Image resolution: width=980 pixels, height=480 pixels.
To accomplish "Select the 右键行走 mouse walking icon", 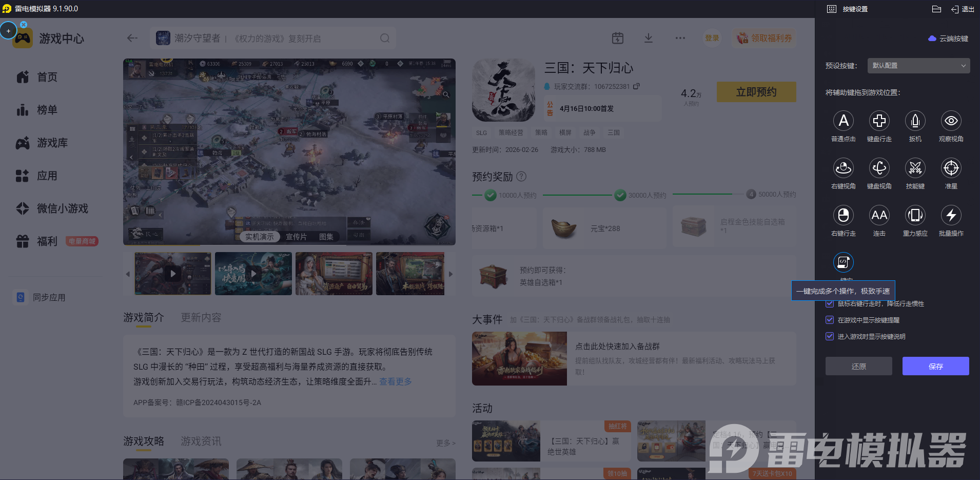I will coord(843,215).
